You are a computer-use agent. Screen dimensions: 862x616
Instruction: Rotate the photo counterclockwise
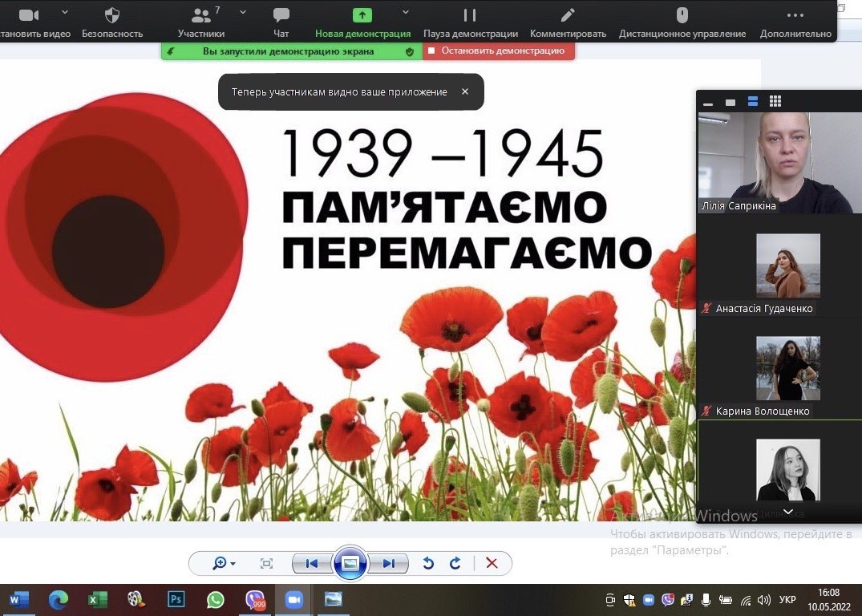click(428, 563)
